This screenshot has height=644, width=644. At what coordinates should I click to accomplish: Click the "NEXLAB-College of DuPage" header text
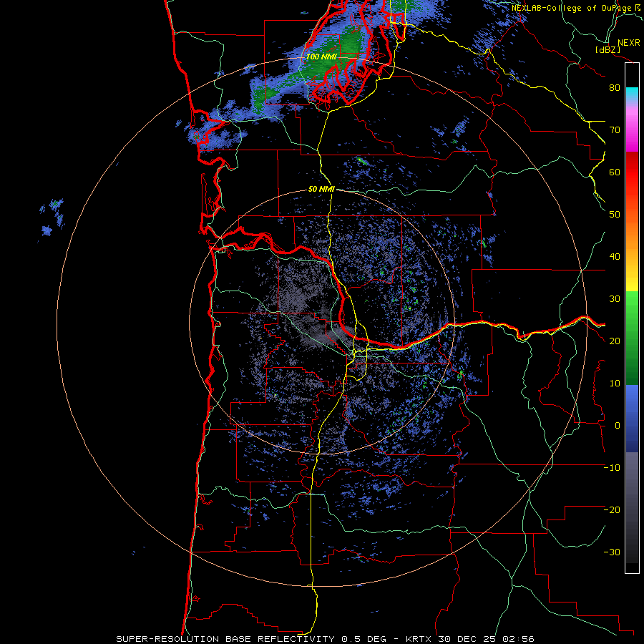tap(572, 8)
